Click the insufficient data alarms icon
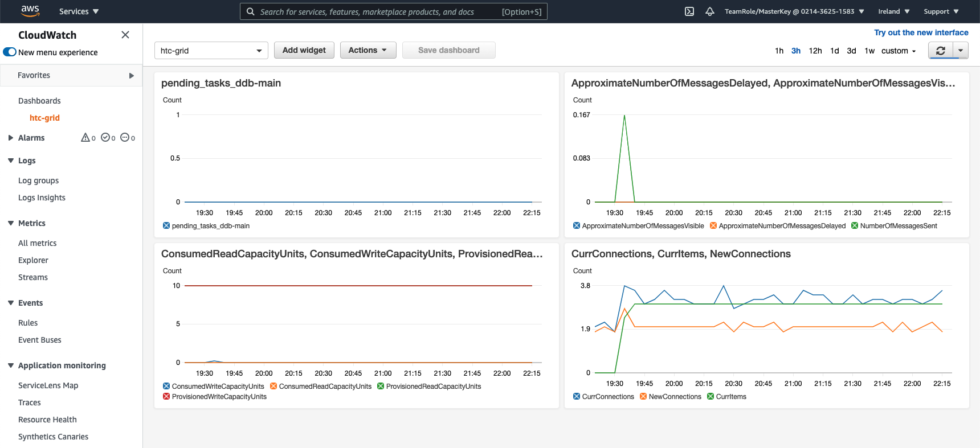Screen dimensions: 980x448 coord(124,138)
